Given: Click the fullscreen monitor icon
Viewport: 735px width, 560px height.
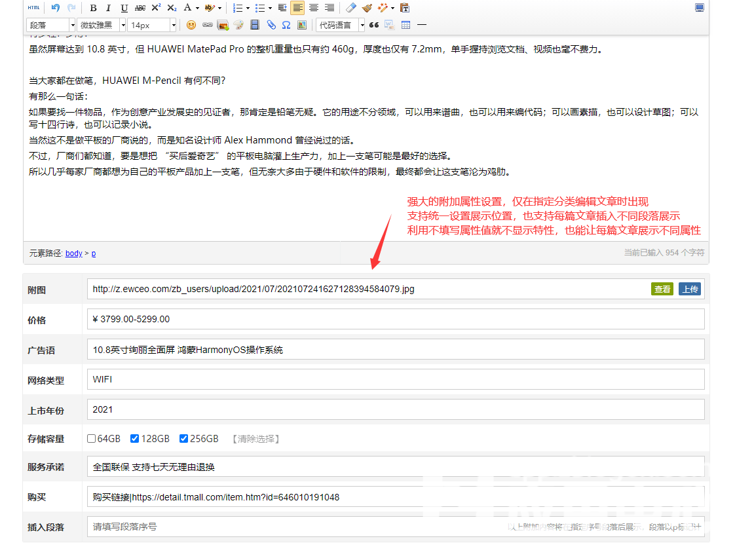Looking at the screenshot, I should click(x=700, y=8).
